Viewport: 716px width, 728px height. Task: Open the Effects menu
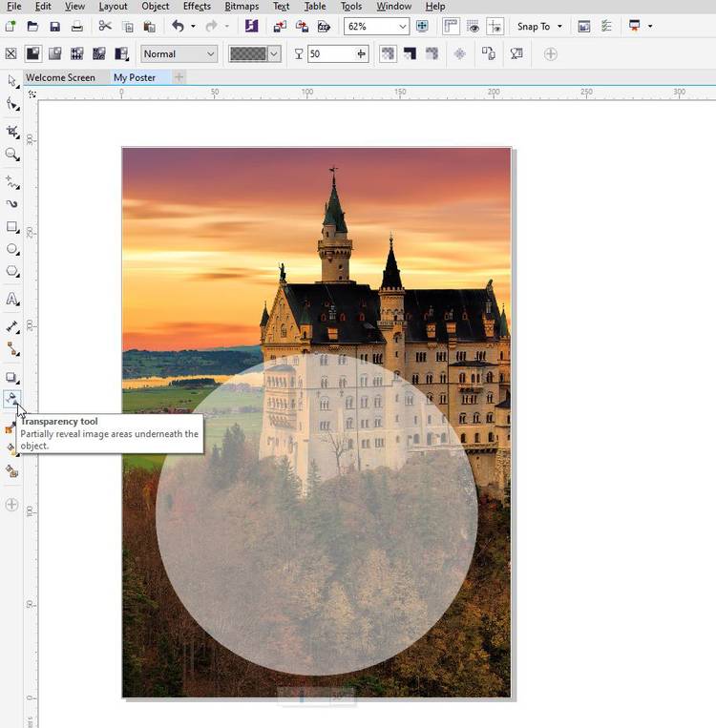click(x=197, y=7)
